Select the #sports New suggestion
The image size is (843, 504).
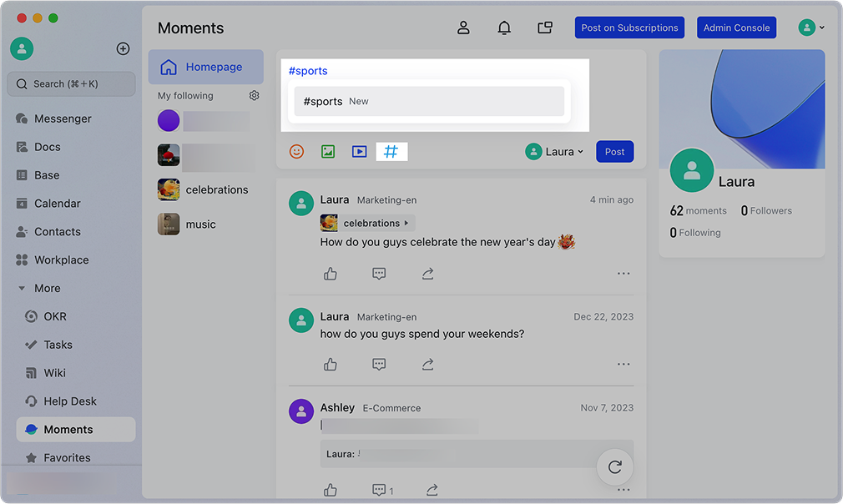tap(429, 102)
